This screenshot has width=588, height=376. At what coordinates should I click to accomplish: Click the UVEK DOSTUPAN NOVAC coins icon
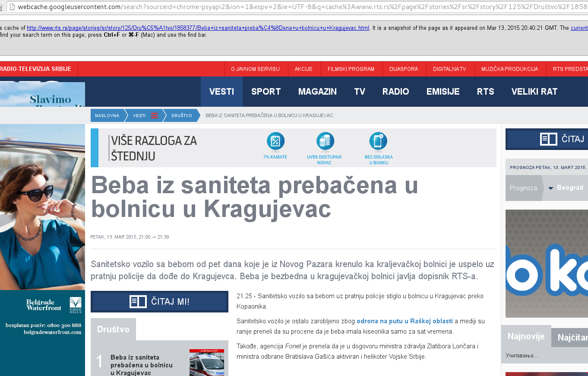point(325,141)
